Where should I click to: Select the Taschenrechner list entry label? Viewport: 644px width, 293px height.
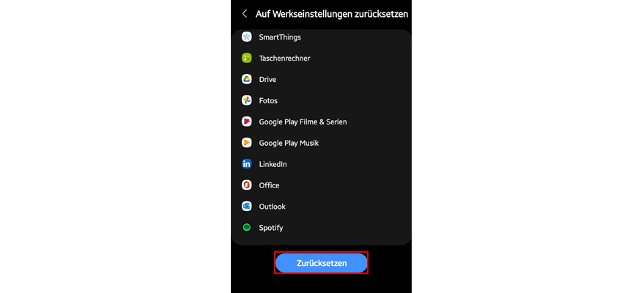click(284, 59)
